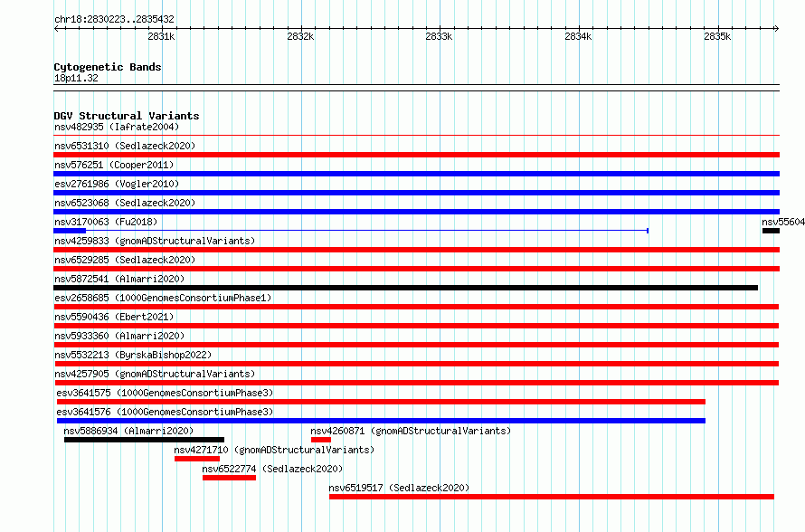Click the Cytogenetic Bands track title
805x532 pixels.
click(x=108, y=67)
